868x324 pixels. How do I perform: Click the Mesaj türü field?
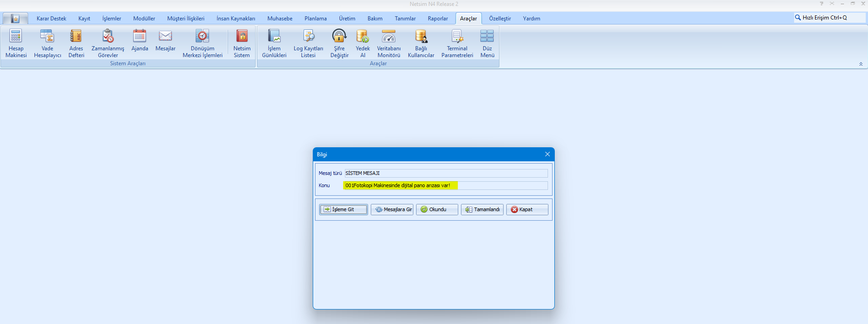pos(446,173)
